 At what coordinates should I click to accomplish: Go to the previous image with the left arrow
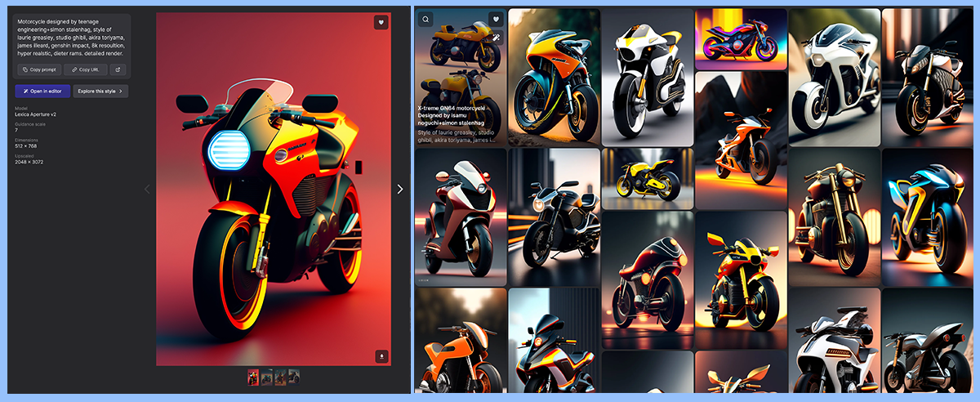point(147,189)
